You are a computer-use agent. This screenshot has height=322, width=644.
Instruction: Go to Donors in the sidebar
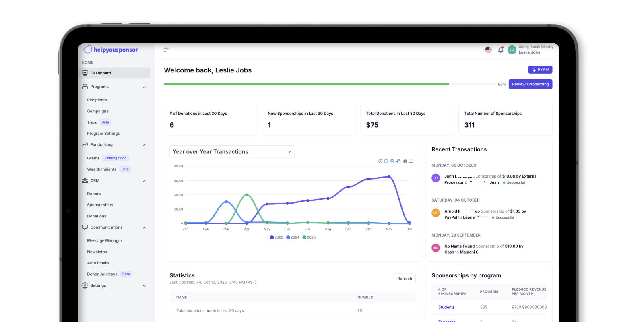[94, 194]
